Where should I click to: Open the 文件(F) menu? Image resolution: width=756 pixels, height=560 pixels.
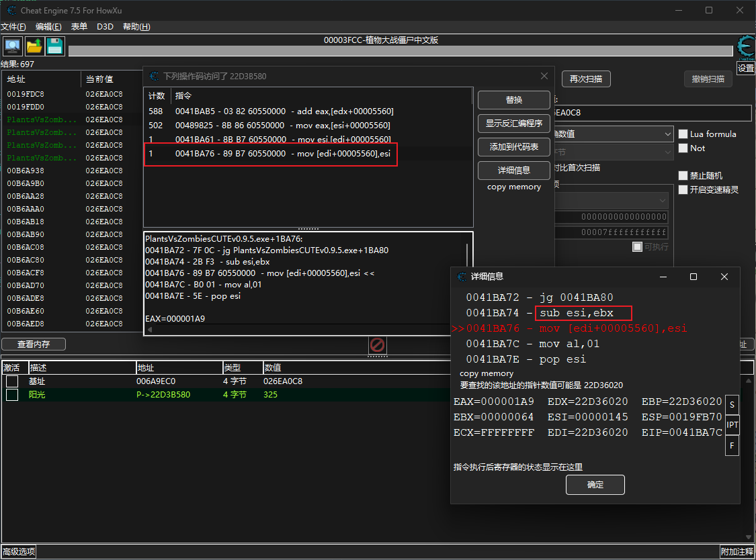click(13, 27)
